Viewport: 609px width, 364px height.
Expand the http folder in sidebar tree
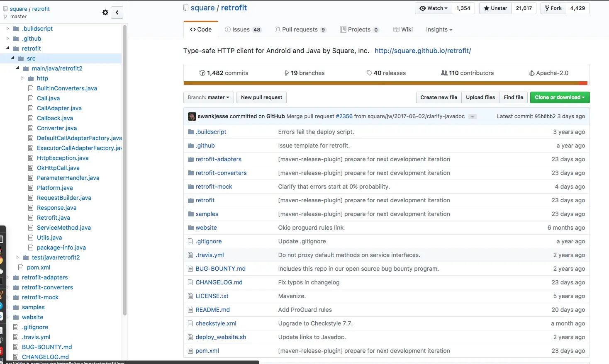(x=22, y=78)
